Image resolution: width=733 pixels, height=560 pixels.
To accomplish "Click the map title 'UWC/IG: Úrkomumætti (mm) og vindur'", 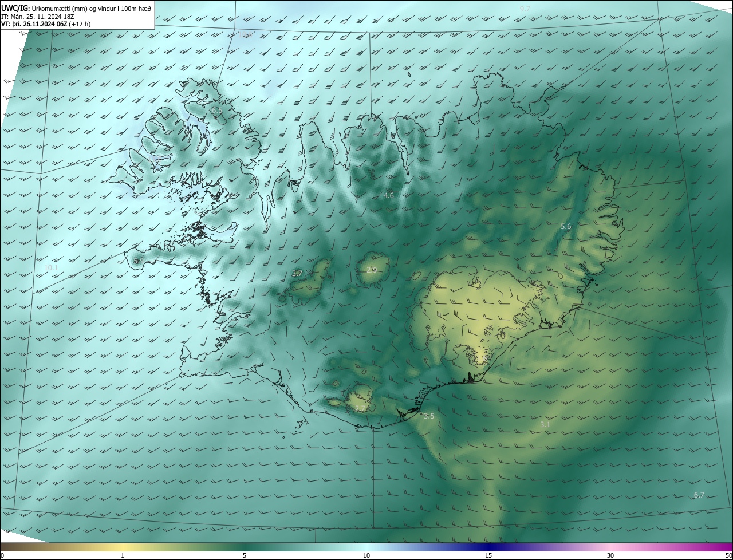I will [76, 8].
